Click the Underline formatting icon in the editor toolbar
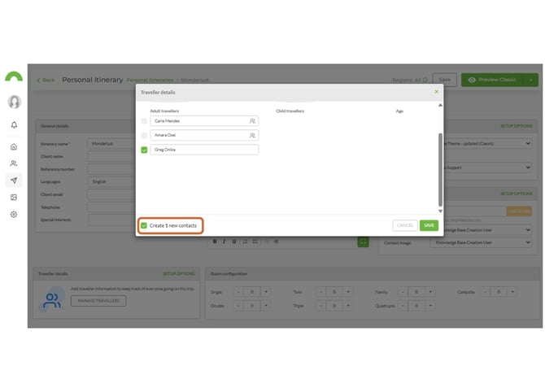The width and height of the screenshot is (545, 392). [x=234, y=242]
